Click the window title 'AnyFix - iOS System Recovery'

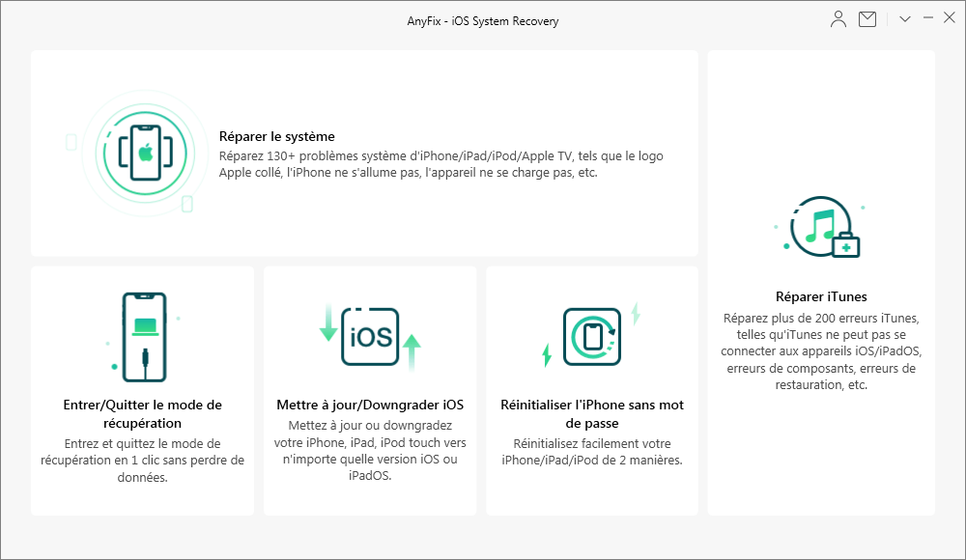click(x=483, y=21)
